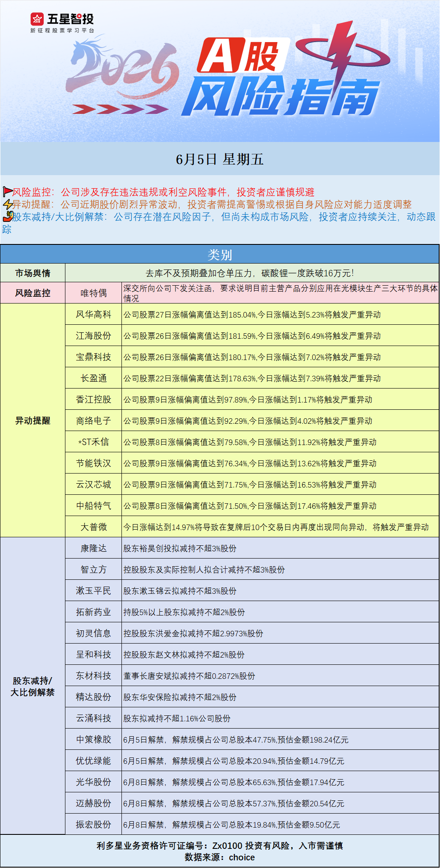Click the 江海股份 stock name
The height and width of the screenshot is (868, 440).
click(x=93, y=335)
